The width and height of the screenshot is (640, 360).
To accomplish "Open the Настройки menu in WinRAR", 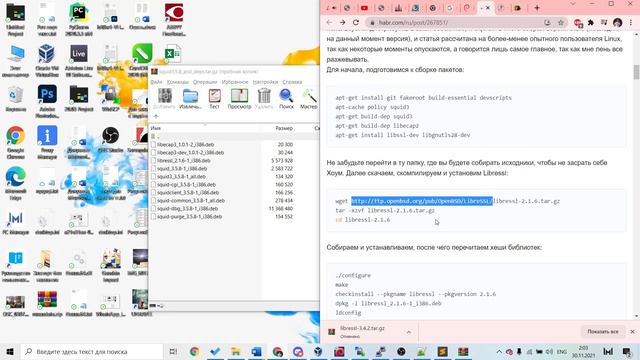I will pyautogui.click(x=265, y=82).
